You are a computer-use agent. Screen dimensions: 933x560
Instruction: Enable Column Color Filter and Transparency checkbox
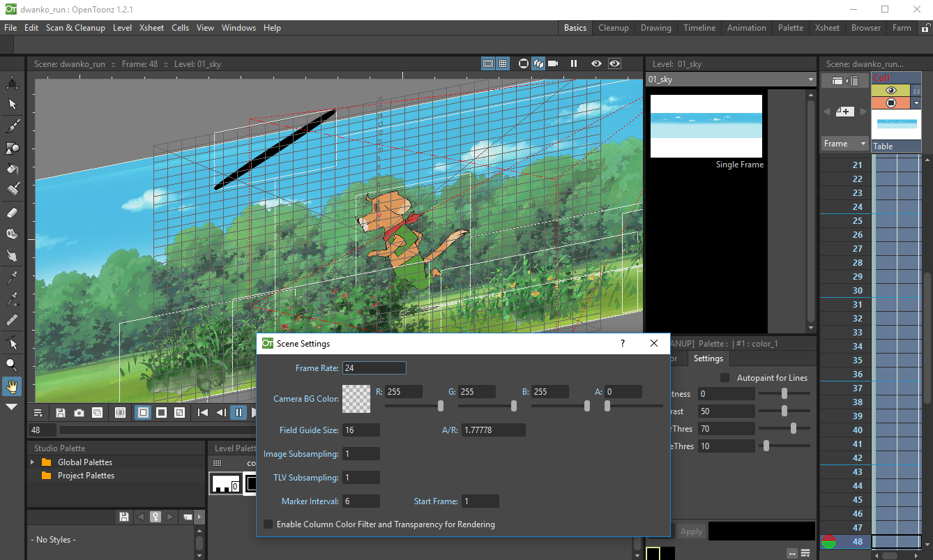point(268,524)
